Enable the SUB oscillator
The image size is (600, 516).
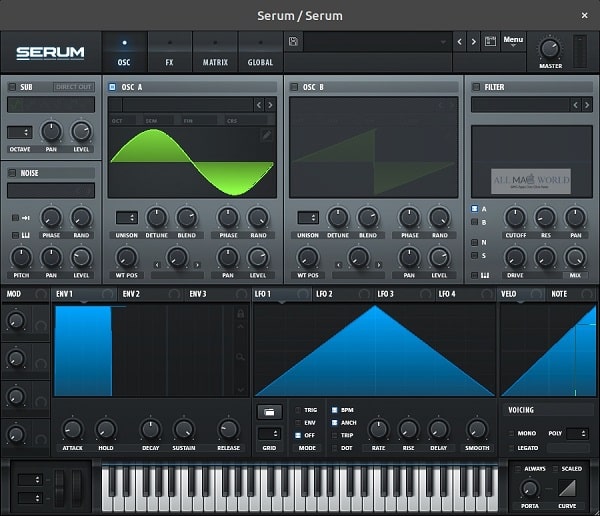coord(12,87)
